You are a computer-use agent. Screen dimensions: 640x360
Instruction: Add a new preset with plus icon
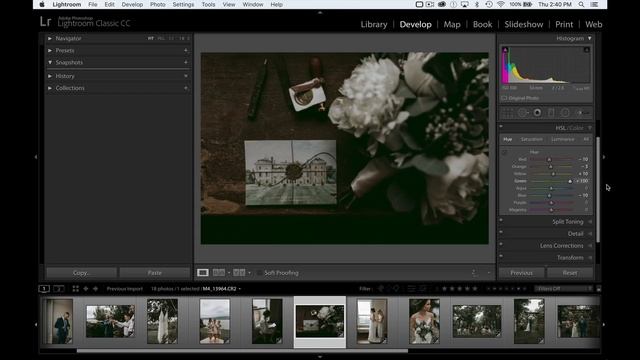point(186,50)
